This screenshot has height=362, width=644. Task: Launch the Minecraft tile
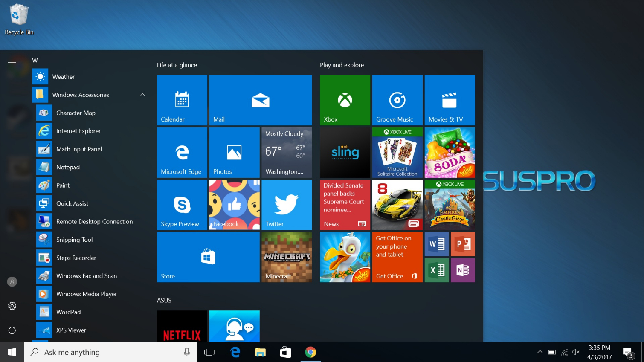(x=287, y=257)
